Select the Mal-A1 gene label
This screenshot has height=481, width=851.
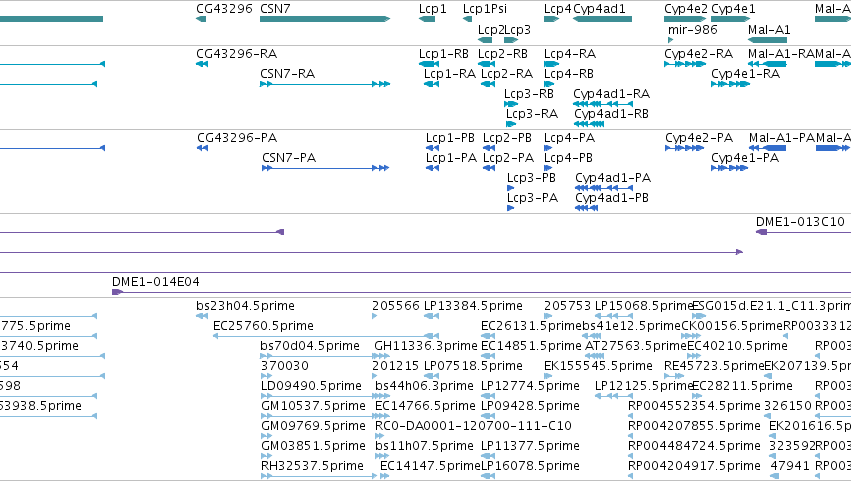pos(769,30)
